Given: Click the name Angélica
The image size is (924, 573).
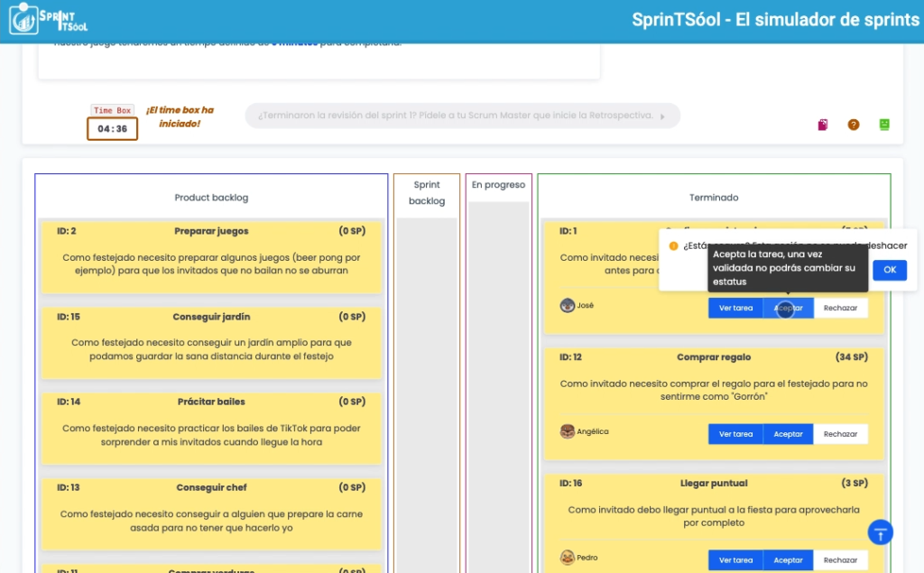Looking at the screenshot, I should [x=593, y=431].
